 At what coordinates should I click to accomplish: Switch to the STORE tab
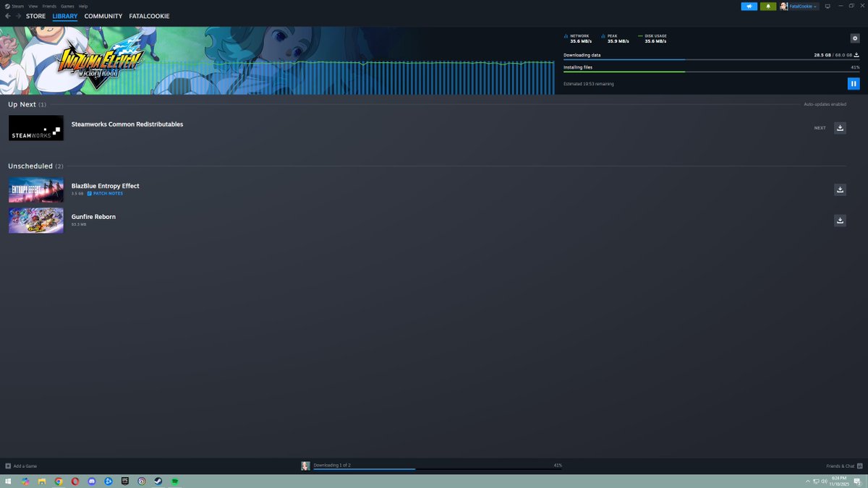point(35,16)
